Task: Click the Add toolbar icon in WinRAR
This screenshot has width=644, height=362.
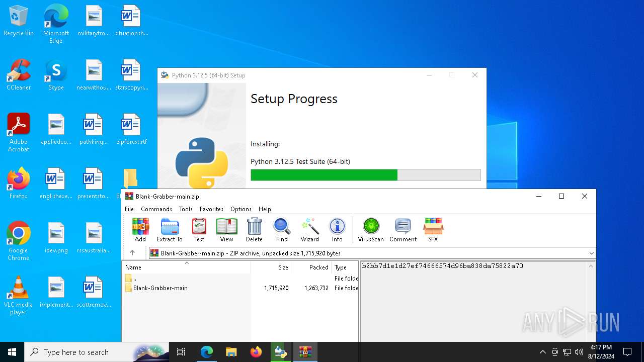Action: [140, 230]
